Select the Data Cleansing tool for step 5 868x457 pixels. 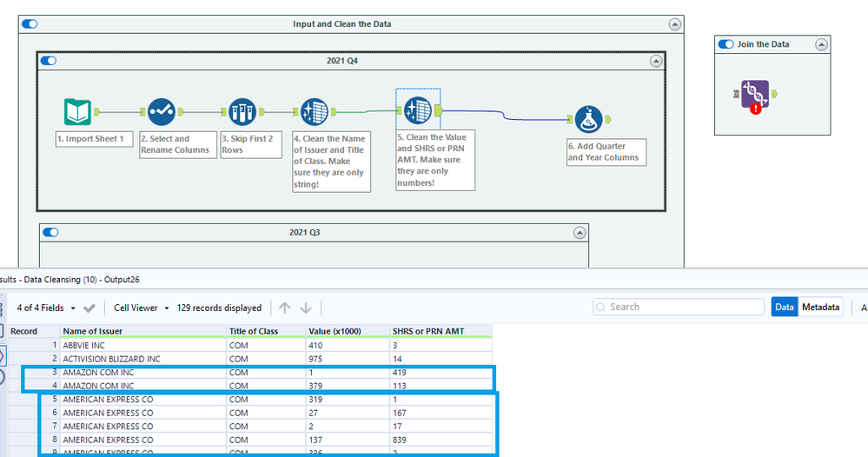click(x=417, y=110)
